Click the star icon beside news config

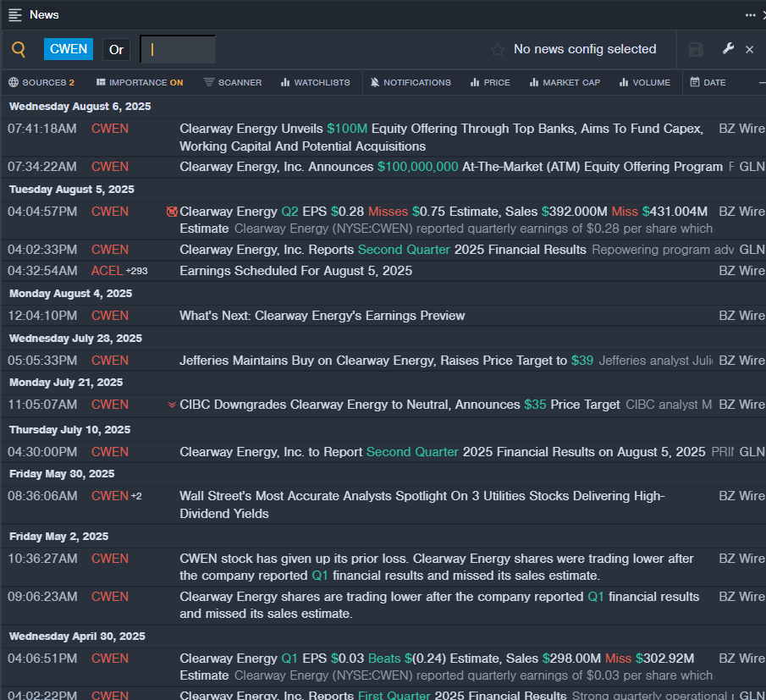point(498,50)
